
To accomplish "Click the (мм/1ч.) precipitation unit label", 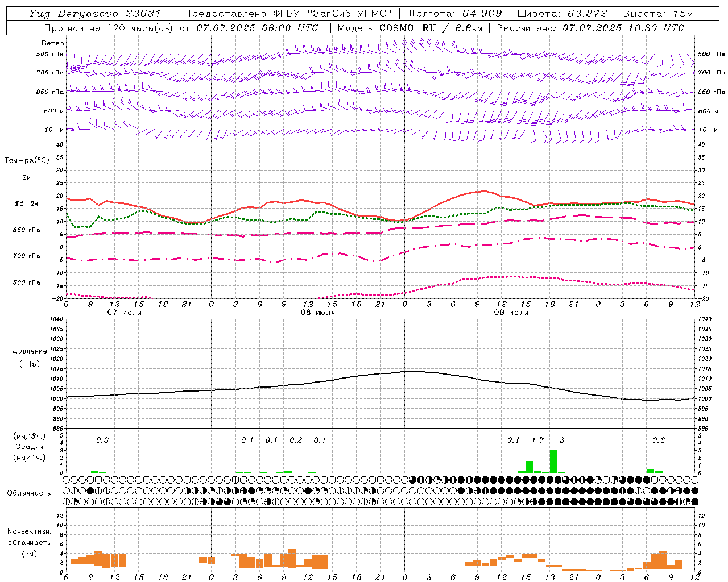I will [30, 458].
